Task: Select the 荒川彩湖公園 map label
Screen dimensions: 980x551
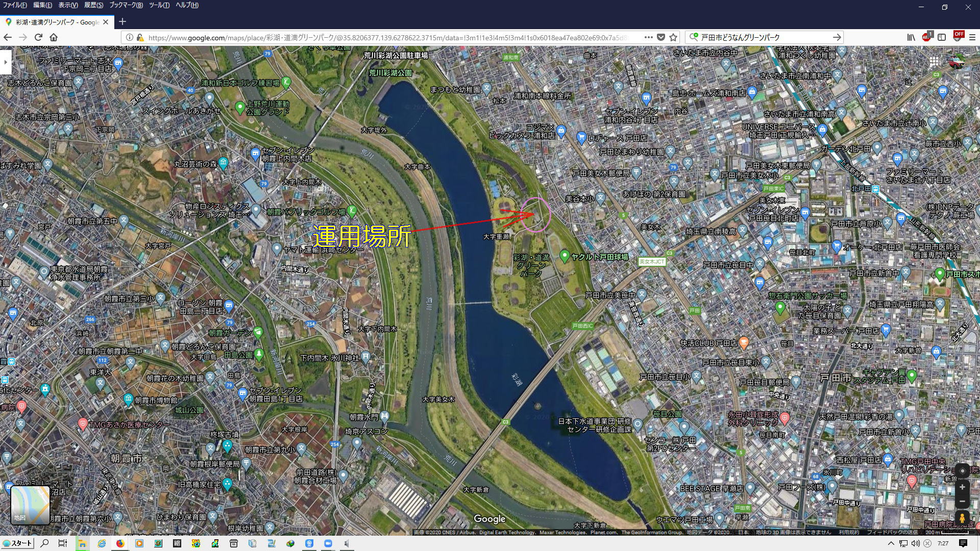Action: click(390, 72)
